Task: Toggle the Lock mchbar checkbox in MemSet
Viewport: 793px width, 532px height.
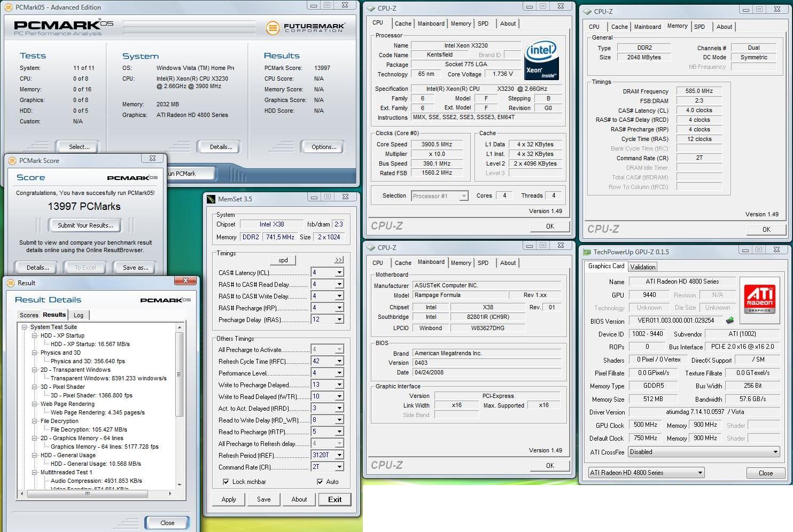Action: (226, 482)
